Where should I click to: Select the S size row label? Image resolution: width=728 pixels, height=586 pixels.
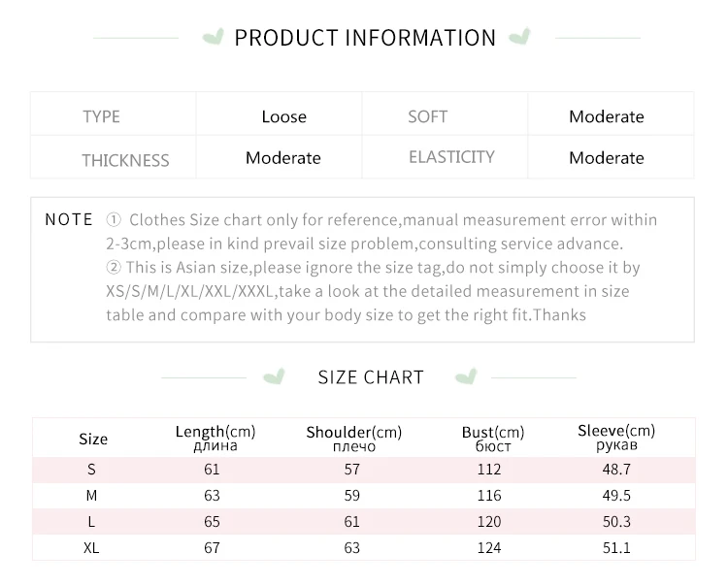click(x=92, y=470)
